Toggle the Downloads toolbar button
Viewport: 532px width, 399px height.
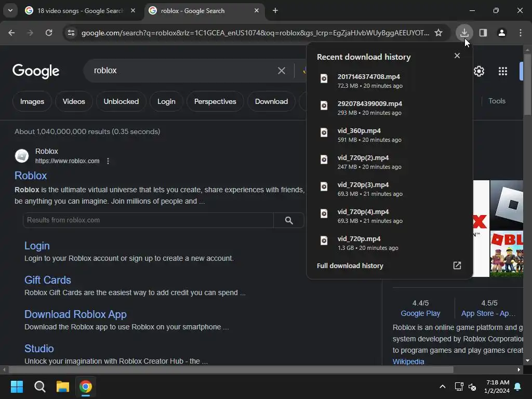coord(464,33)
